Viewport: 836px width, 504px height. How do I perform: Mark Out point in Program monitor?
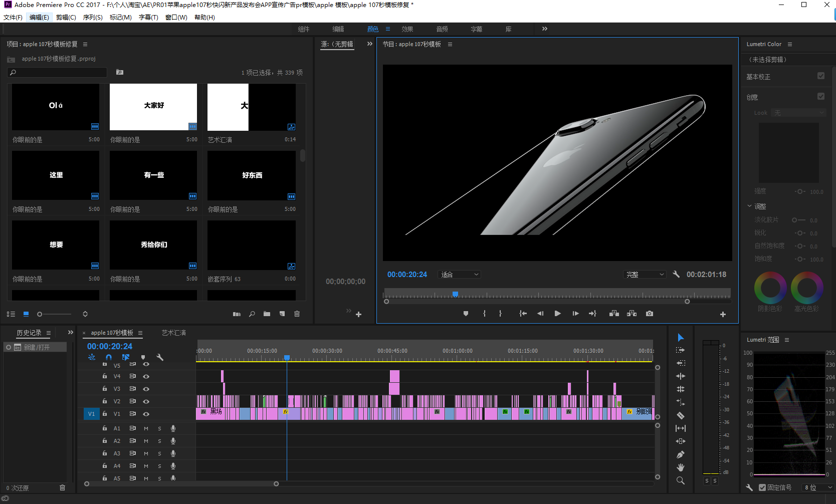(500, 314)
